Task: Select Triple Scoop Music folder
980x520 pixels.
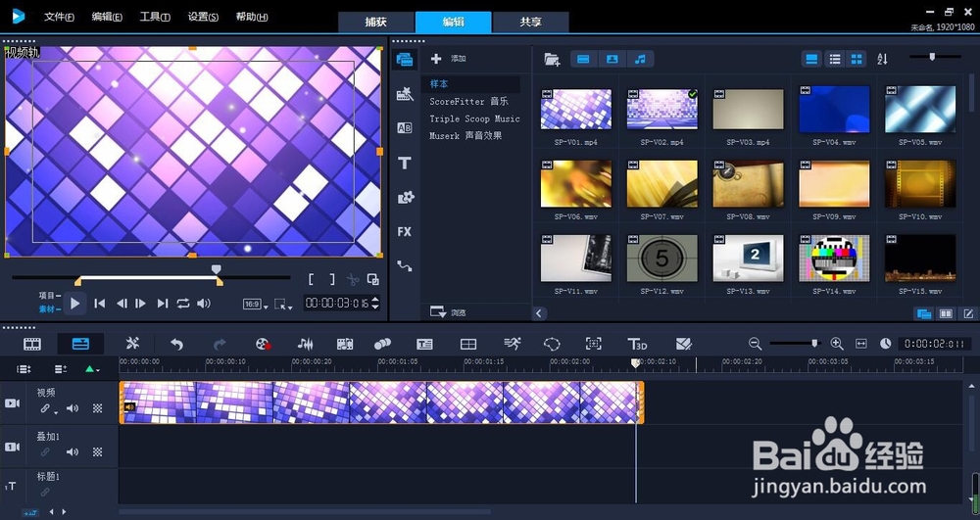Action: coord(474,118)
